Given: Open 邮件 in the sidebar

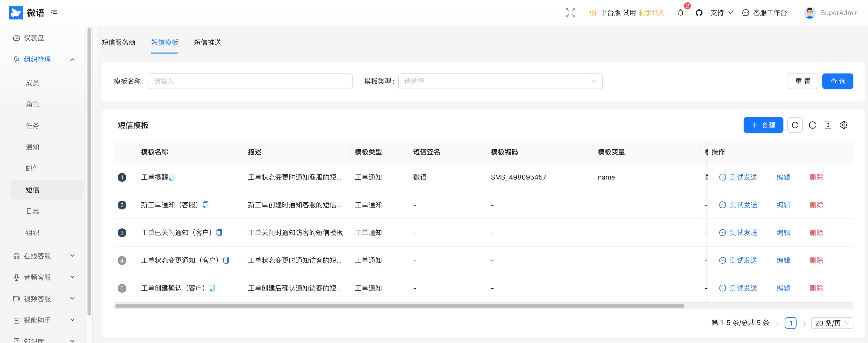Looking at the screenshot, I should (47, 168).
